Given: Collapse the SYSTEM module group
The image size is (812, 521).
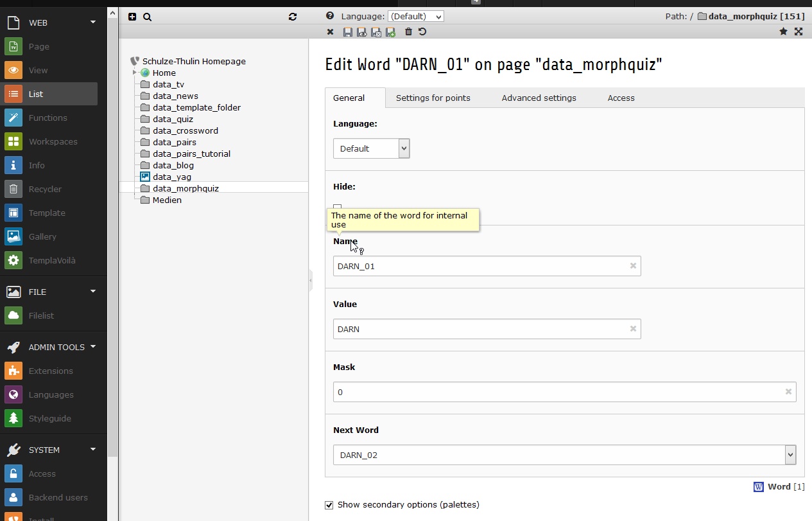Looking at the screenshot, I should click(x=93, y=449).
